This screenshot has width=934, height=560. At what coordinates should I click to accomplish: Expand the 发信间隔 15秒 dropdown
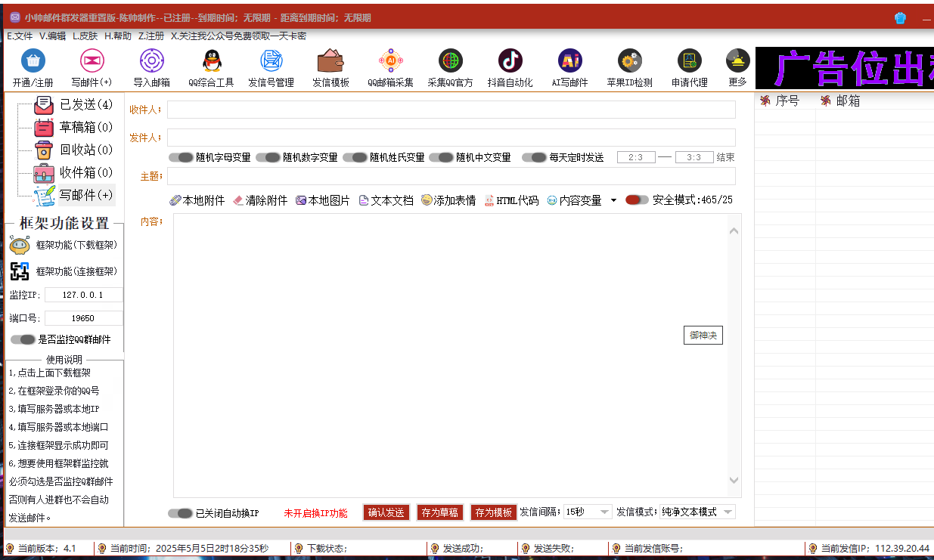point(588,512)
